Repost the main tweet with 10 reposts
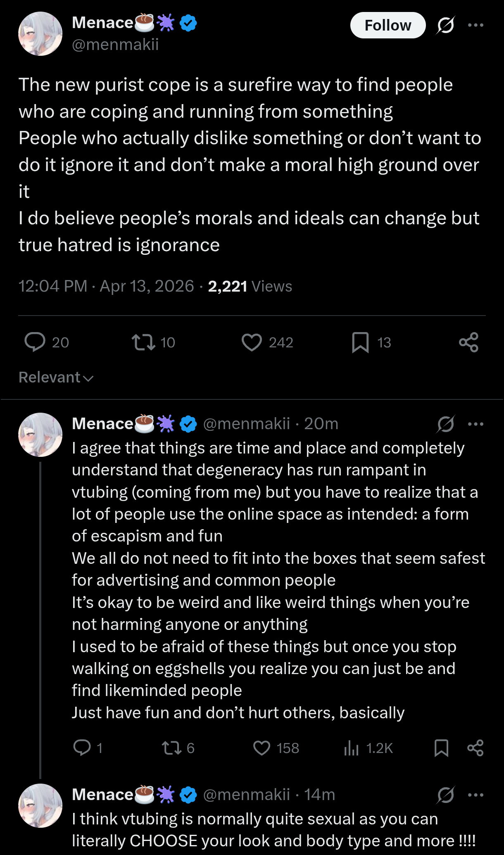504x855 pixels. [143, 342]
